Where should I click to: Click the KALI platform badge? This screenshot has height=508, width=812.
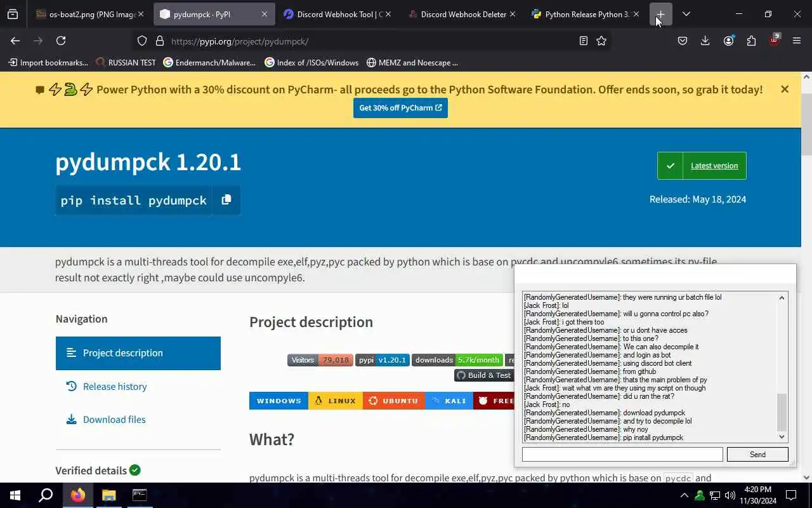pos(449,401)
